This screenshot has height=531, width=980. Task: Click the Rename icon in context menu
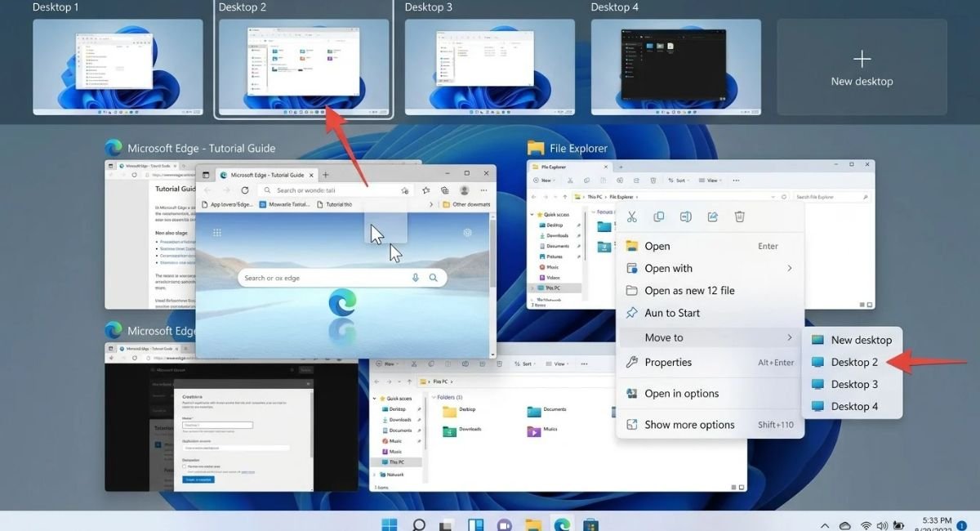pos(686,216)
